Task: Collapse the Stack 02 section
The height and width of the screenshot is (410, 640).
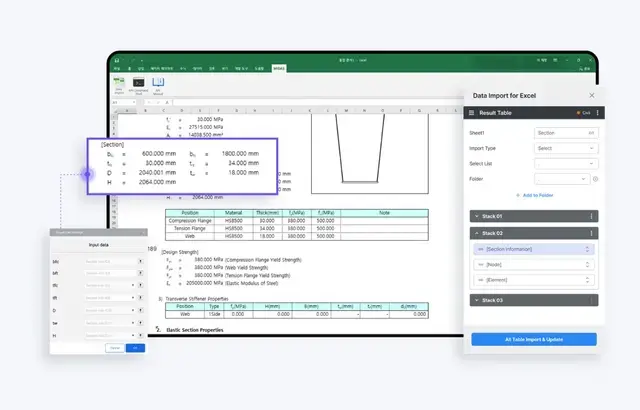Action: pos(476,232)
